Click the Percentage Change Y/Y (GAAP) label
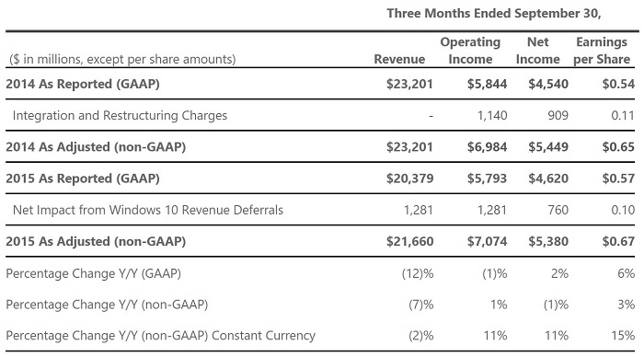 click(93, 273)
